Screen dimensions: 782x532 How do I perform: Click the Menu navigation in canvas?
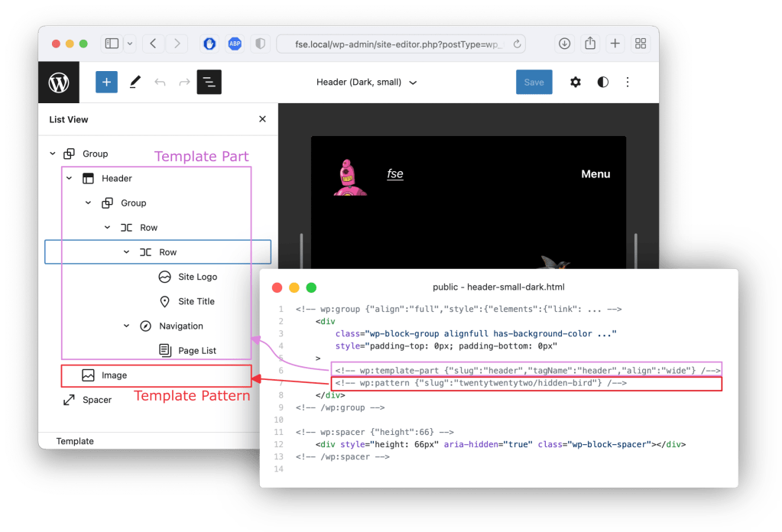tap(595, 174)
